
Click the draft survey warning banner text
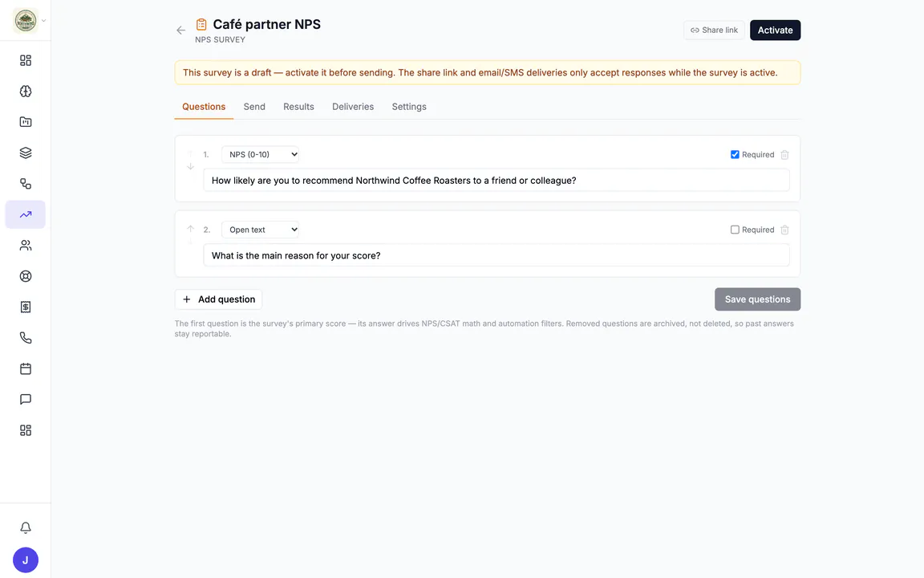click(480, 72)
